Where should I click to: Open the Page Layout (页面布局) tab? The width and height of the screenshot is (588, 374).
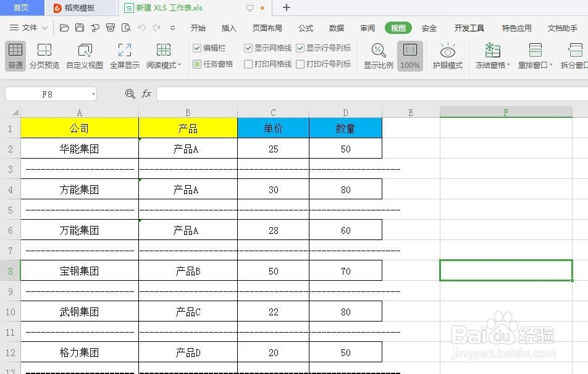(x=267, y=28)
